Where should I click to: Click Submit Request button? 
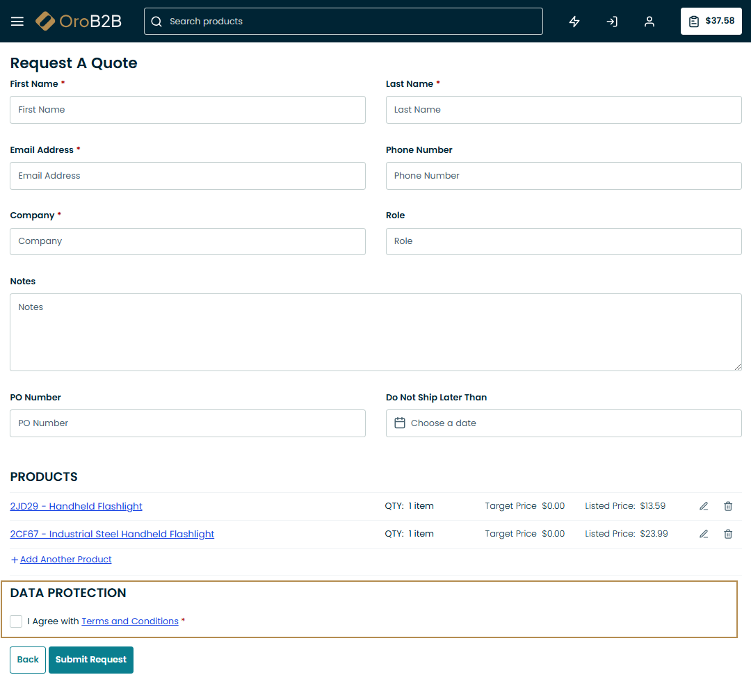coord(91,660)
